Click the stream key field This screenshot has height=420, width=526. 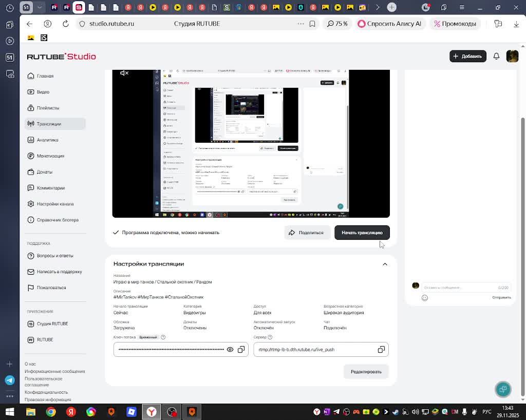coord(181,350)
